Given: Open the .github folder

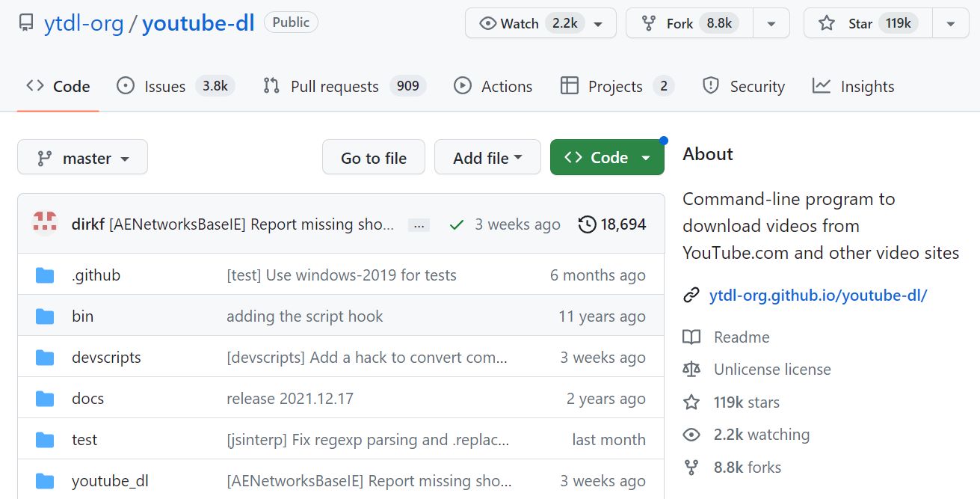Looking at the screenshot, I should coord(96,275).
